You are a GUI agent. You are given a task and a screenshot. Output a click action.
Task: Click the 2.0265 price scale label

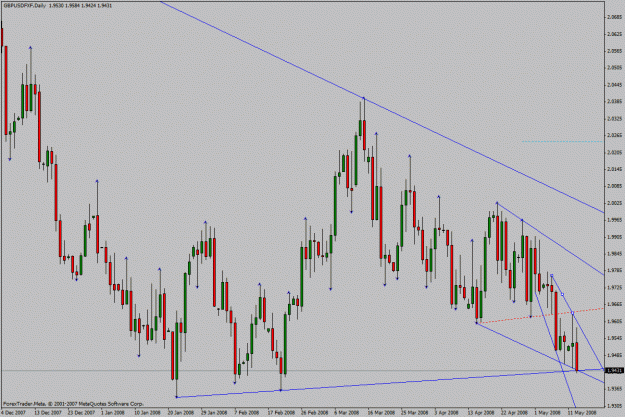[x=615, y=135]
